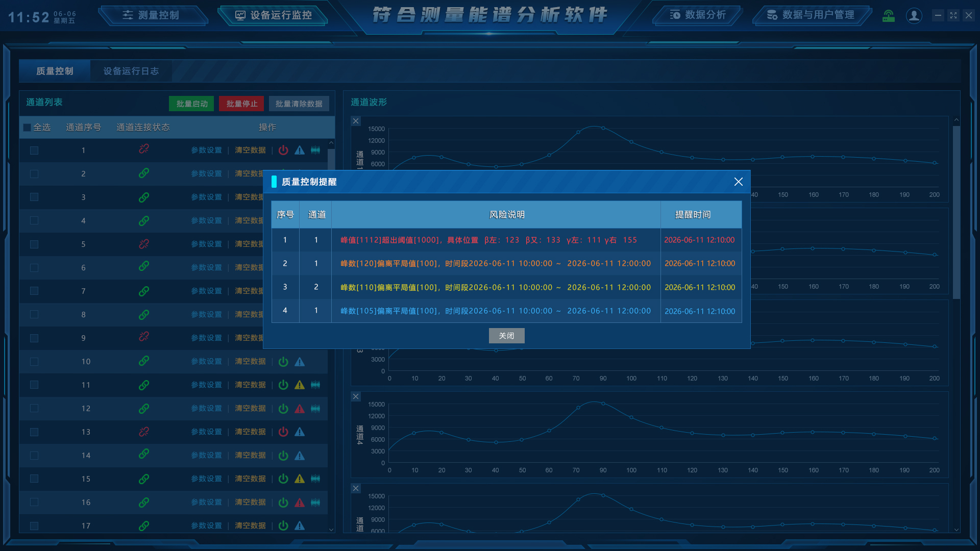Check the checkbox for channel 10

coord(34,362)
